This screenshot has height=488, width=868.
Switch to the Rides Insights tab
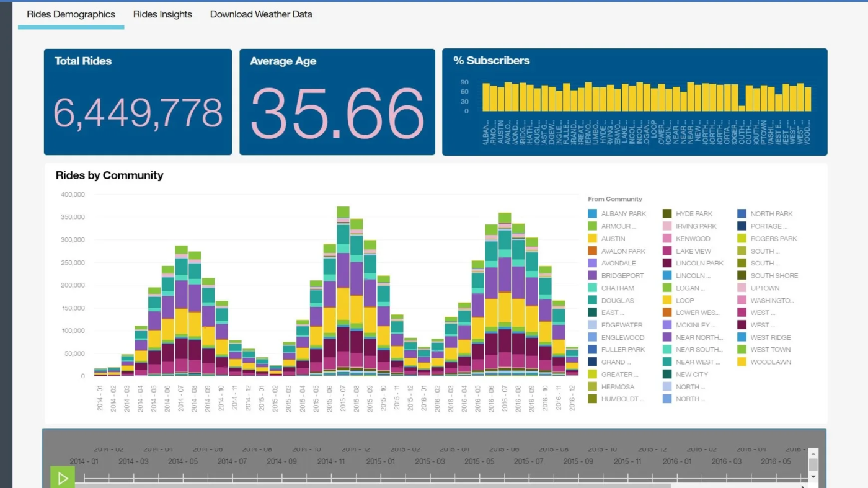[162, 14]
